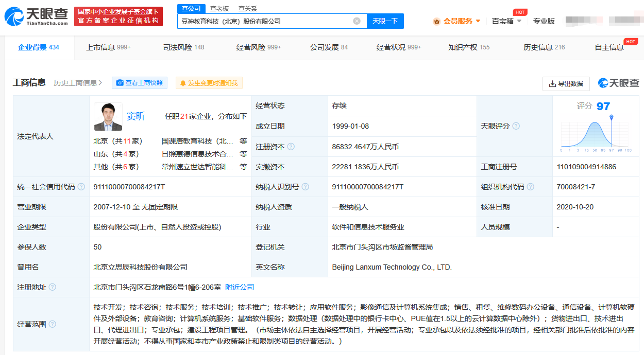Open the 日照惠德信息技术 company link

click(198, 154)
